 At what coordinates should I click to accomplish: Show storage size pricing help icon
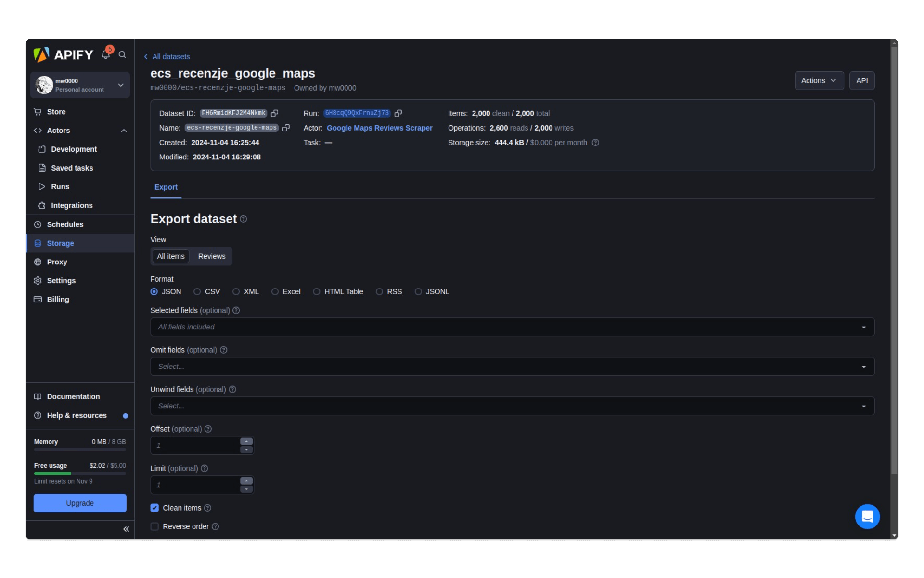point(595,143)
